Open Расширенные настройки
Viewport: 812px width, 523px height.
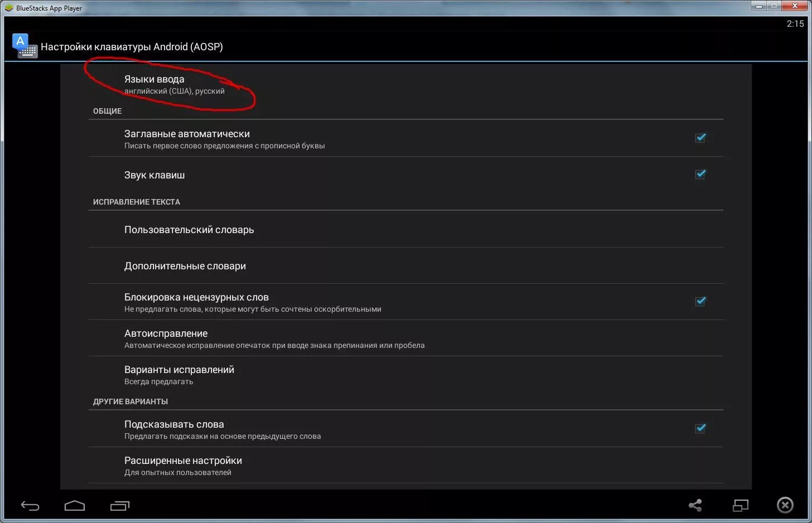coord(405,466)
